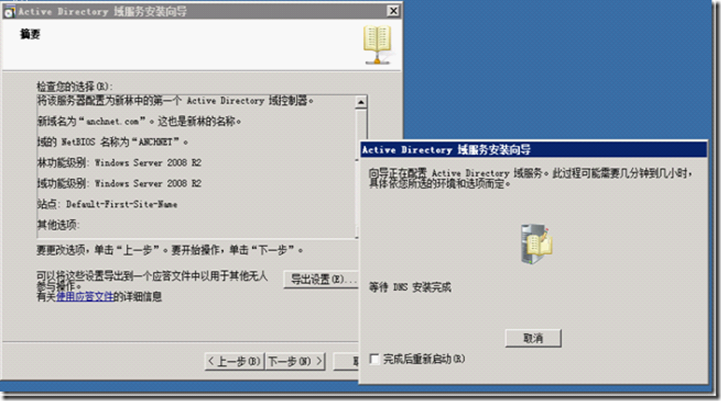
Task: Select 林功能级别 Windows Server 2008 R2 line
Action: tap(119, 163)
